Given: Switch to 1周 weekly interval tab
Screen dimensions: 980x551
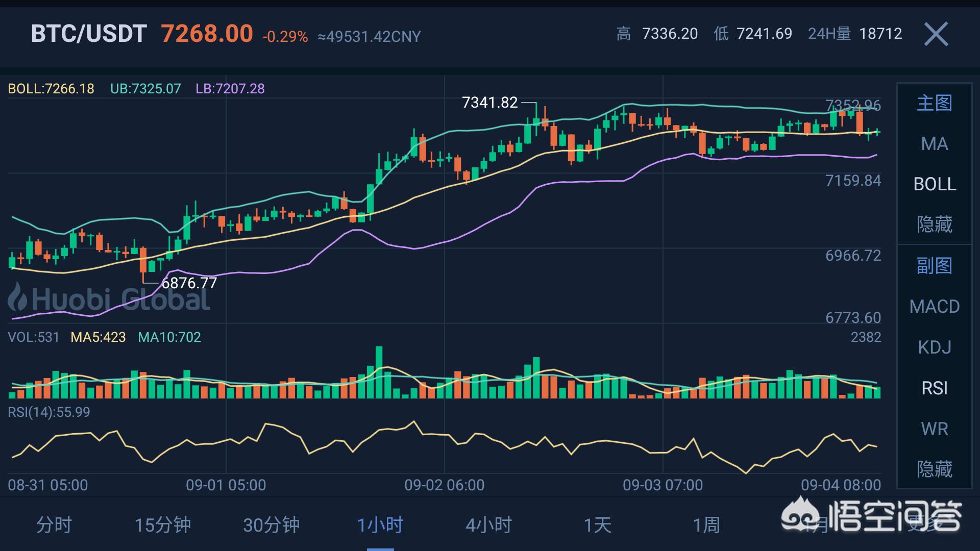Looking at the screenshot, I should tap(706, 525).
